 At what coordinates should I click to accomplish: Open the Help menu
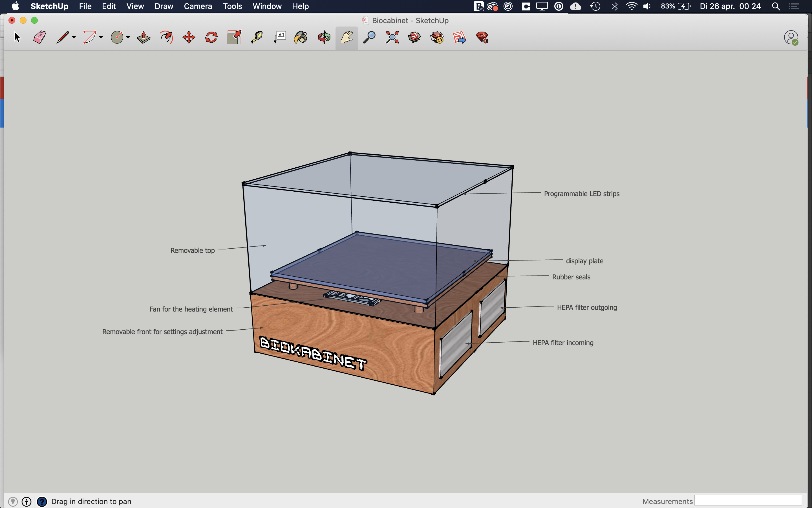point(300,6)
